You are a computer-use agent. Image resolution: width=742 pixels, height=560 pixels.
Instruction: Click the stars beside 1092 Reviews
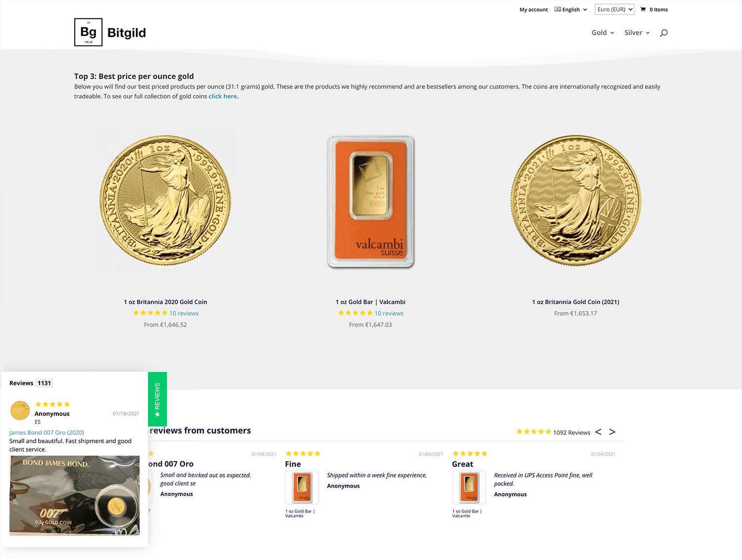tap(534, 432)
